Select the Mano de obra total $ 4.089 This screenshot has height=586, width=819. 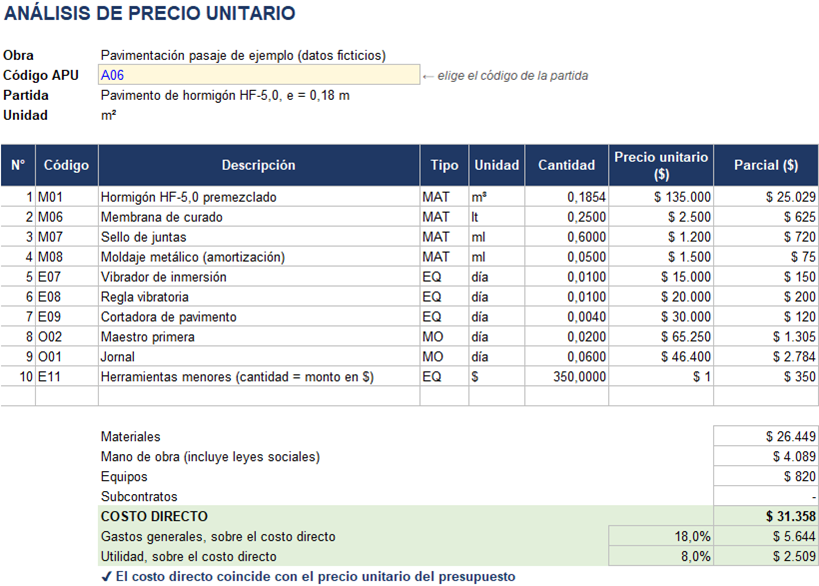coord(766,456)
